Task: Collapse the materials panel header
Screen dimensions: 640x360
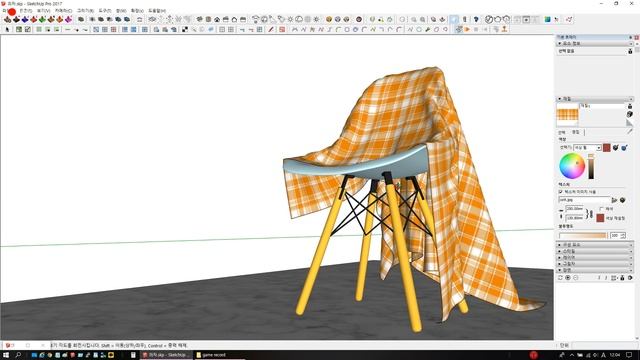Action: (x=595, y=99)
